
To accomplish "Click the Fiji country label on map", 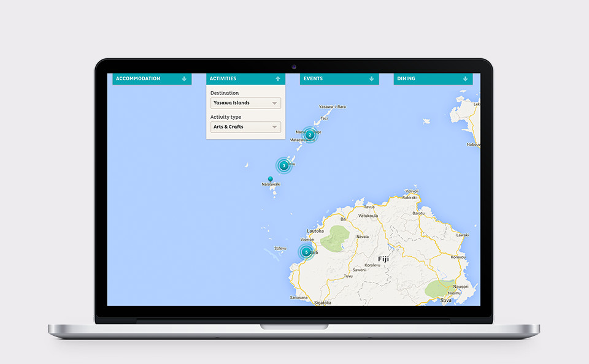I will point(383,259).
